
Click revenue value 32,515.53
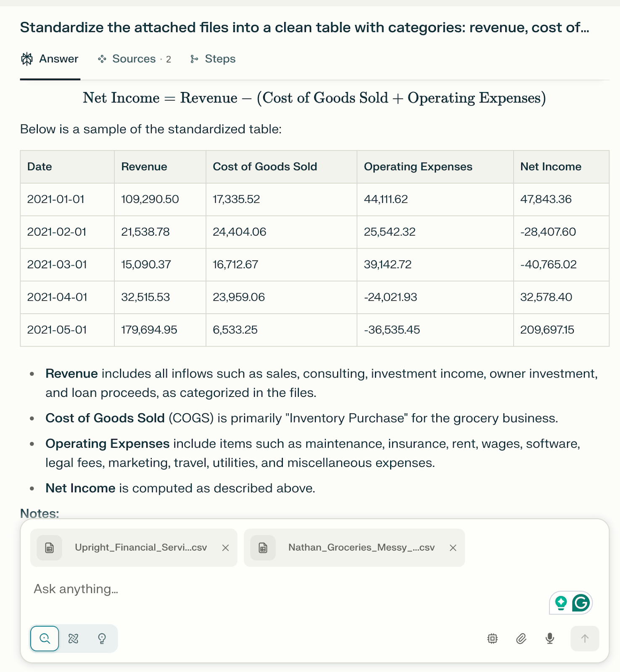coord(145,297)
